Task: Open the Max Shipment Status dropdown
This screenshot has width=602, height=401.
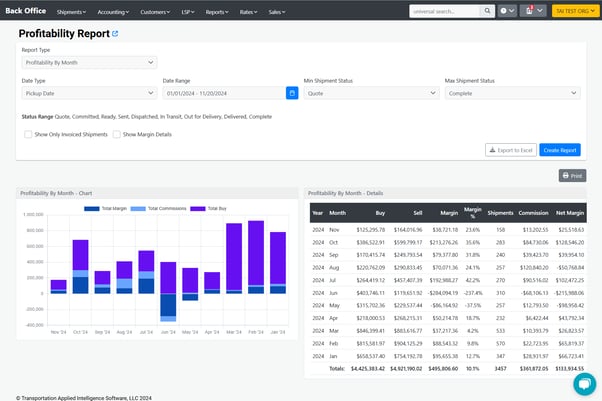Action: (x=513, y=93)
